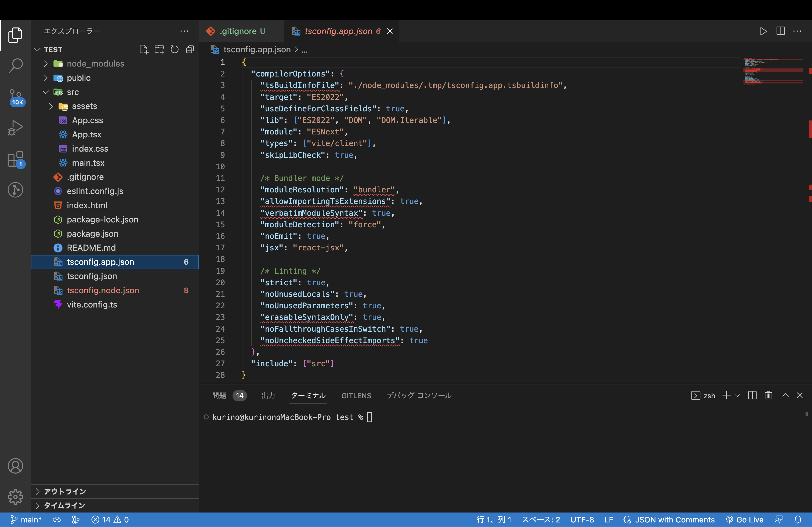Open the Explorer views and more actions menu
812x527 pixels.
click(x=184, y=31)
